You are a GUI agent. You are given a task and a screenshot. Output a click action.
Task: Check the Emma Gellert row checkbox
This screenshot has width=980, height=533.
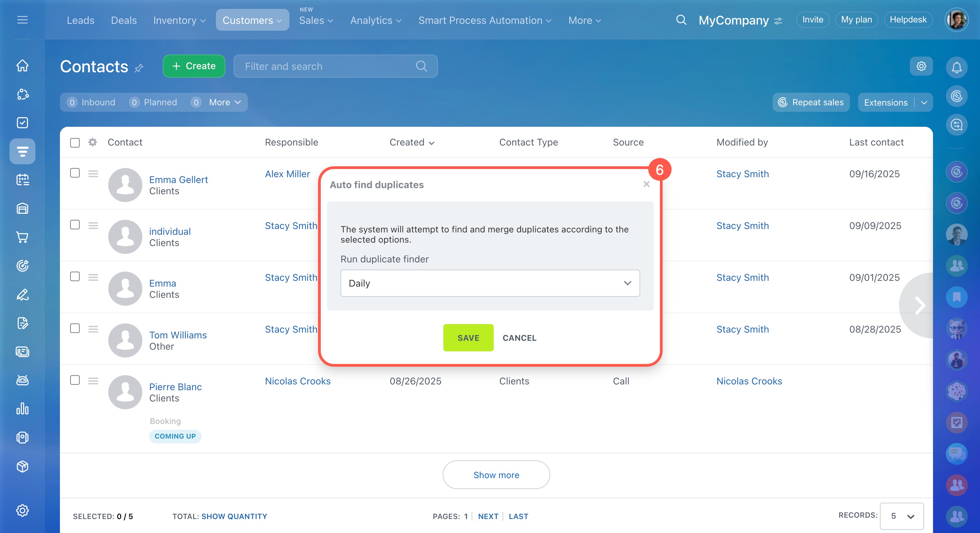(75, 173)
